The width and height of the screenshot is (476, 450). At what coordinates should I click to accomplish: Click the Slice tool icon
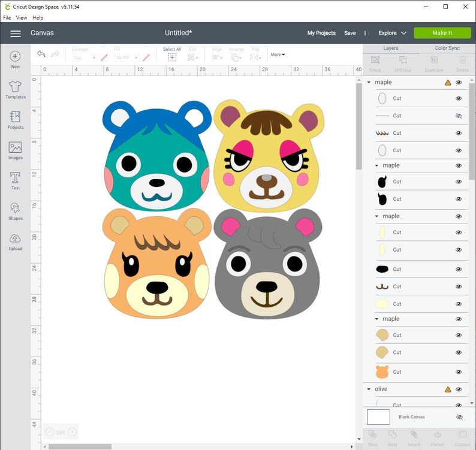(x=373, y=434)
